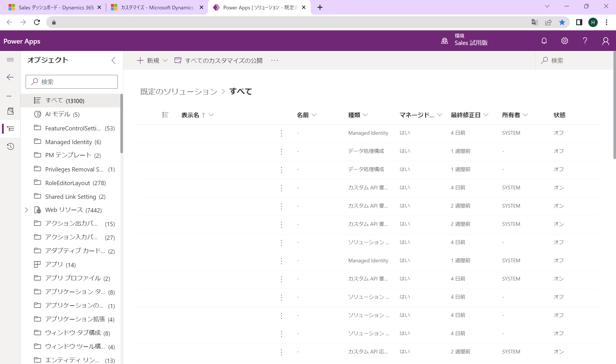Open the help question mark icon
The width and height of the screenshot is (616, 364).
point(585,41)
